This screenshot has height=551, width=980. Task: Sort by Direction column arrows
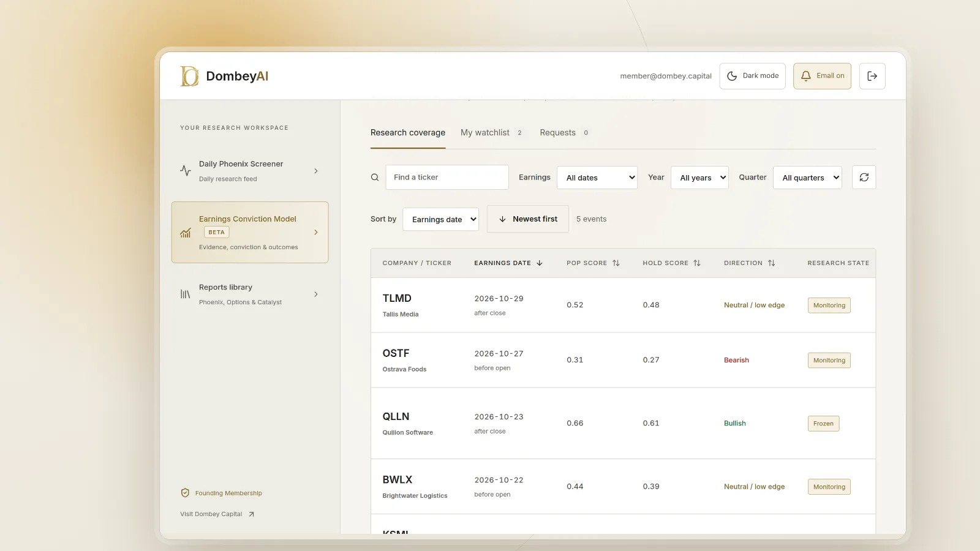pyautogui.click(x=772, y=263)
